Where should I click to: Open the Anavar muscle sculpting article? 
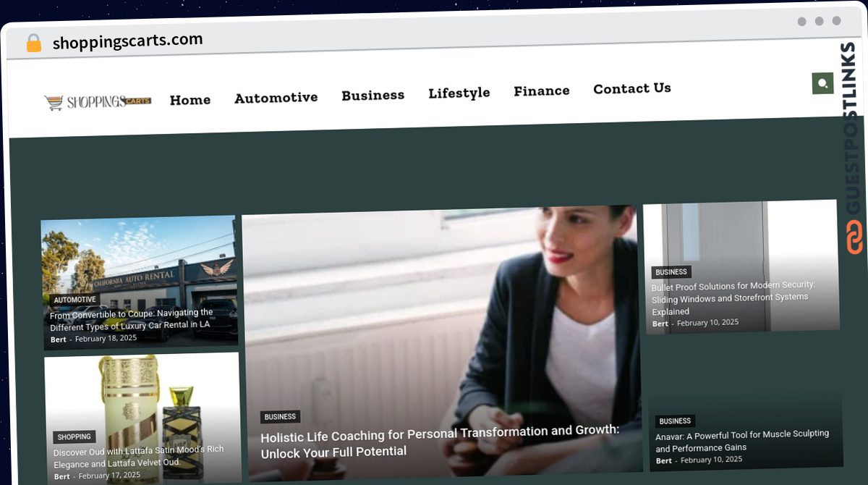[742, 440]
